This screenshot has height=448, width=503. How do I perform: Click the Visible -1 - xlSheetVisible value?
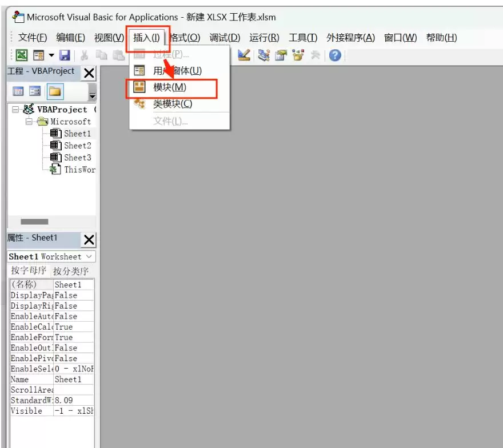click(x=74, y=411)
